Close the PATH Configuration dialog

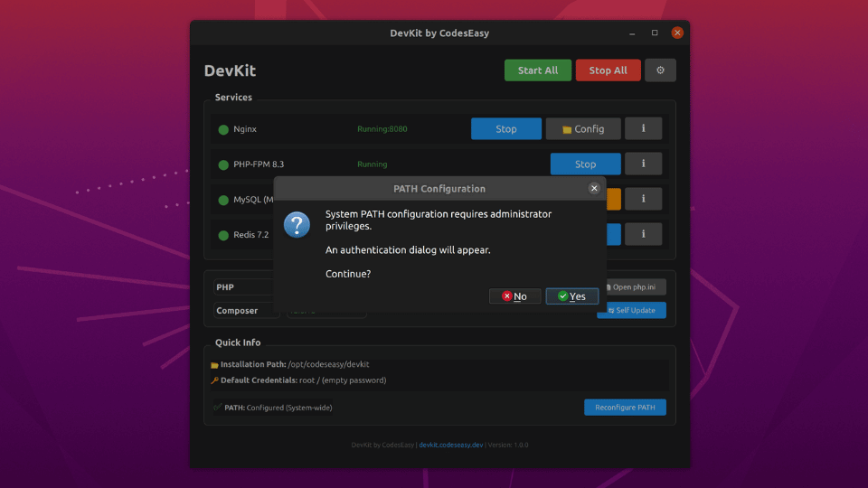594,188
